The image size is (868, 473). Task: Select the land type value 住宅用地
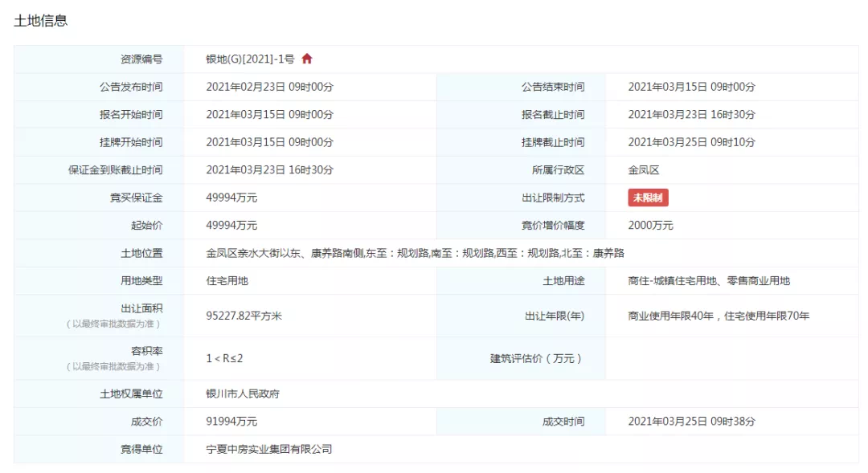coord(227,281)
